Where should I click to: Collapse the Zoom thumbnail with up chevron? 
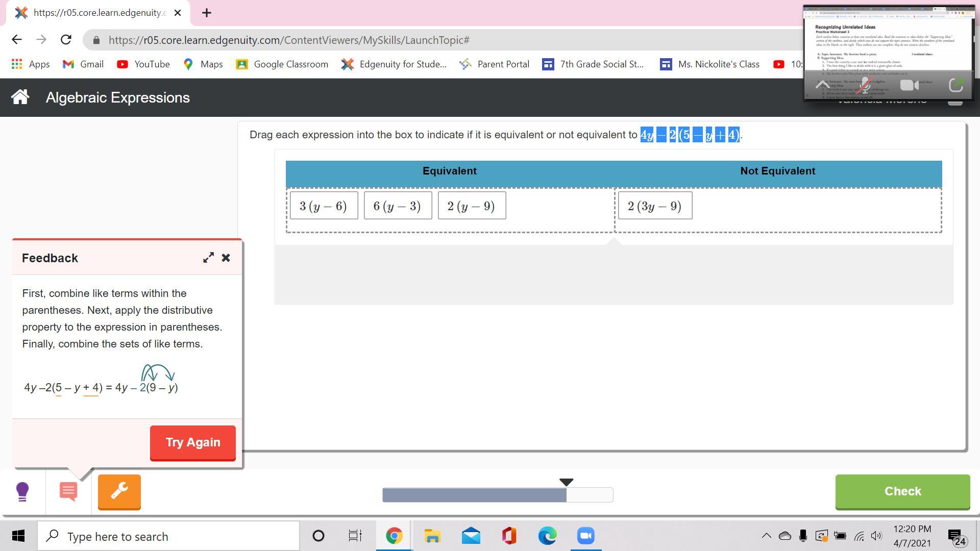click(x=822, y=85)
